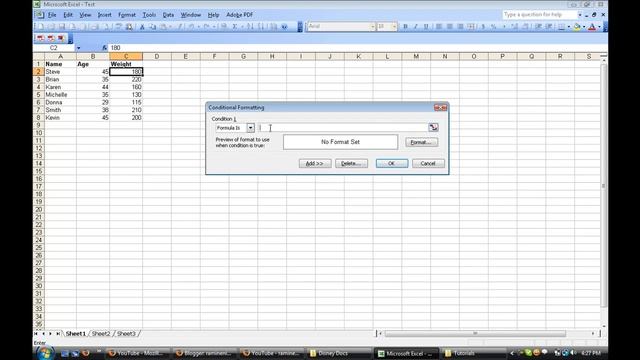
Task: Click the Delete... button
Action: 351,163
